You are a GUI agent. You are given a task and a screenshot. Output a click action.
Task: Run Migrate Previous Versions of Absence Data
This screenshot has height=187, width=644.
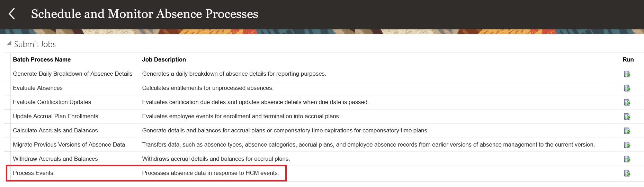[x=627, y=145]
